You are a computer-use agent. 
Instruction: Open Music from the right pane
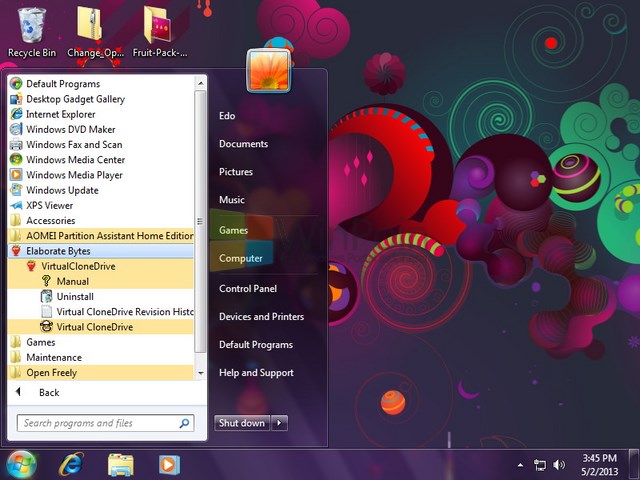tap(232, 200)
